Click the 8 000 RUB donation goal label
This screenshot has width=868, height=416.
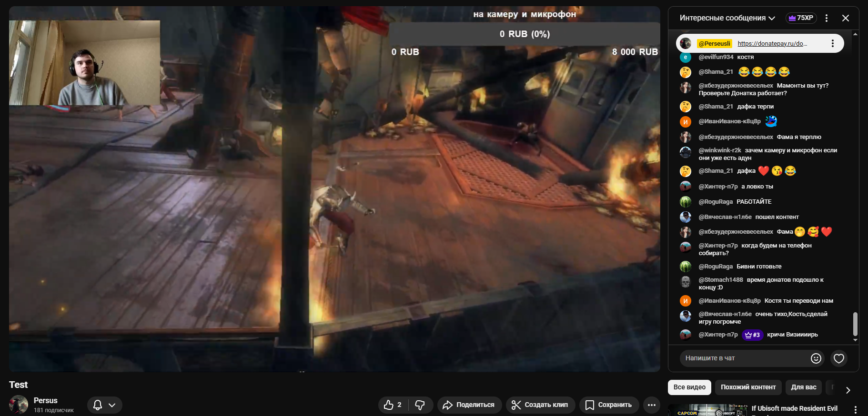635,52
